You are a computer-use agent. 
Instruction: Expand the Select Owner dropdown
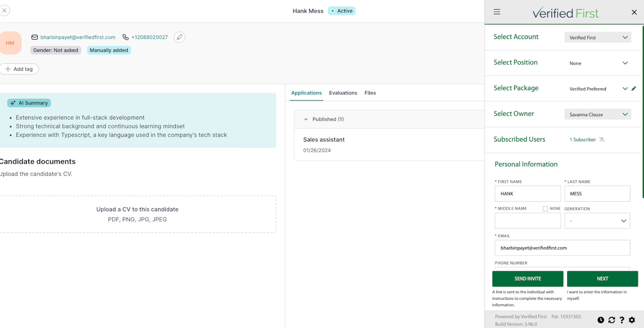click(x=598, y=114)
